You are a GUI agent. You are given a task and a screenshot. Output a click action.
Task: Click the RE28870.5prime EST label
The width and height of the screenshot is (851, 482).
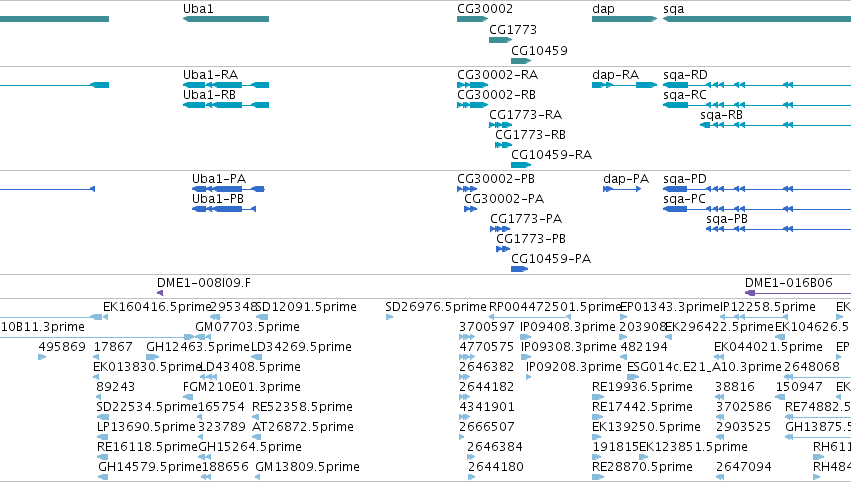[643, 467]
